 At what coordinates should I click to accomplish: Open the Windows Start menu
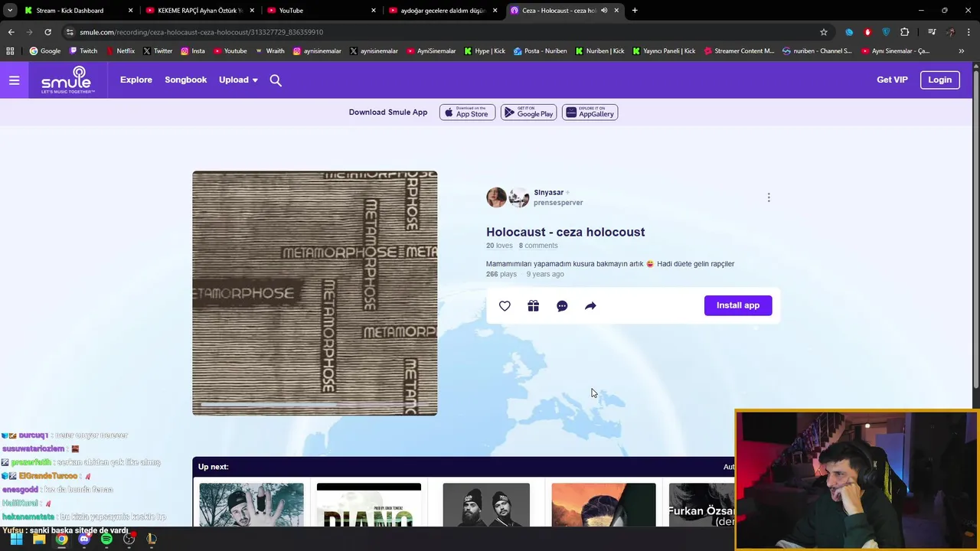tap(16, 539)
